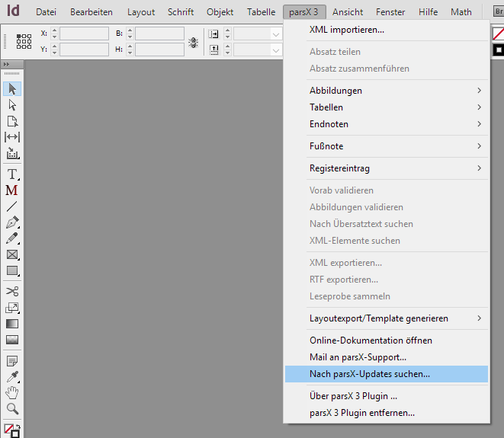
Task: Open the Fenster menu
Action: coord(390,12)
